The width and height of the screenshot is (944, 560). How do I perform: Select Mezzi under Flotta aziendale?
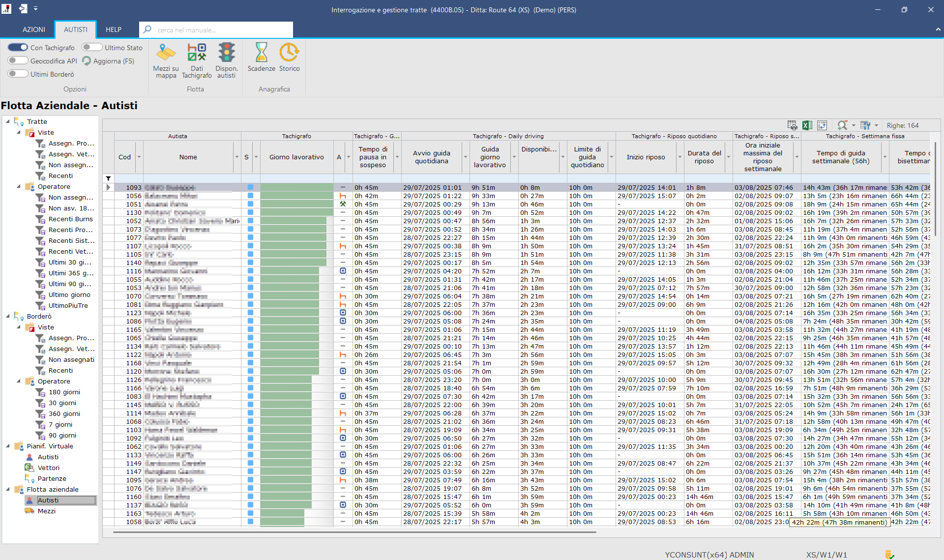coord(46,511)
